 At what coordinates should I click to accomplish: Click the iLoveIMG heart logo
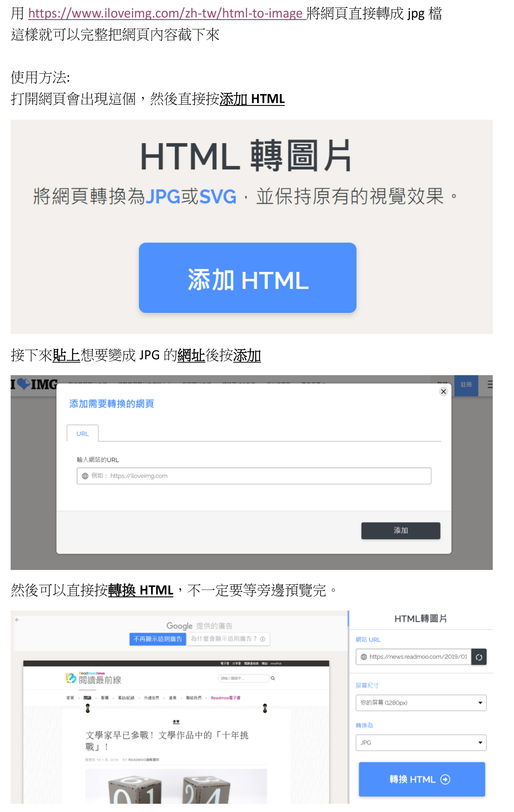[34, 384]
